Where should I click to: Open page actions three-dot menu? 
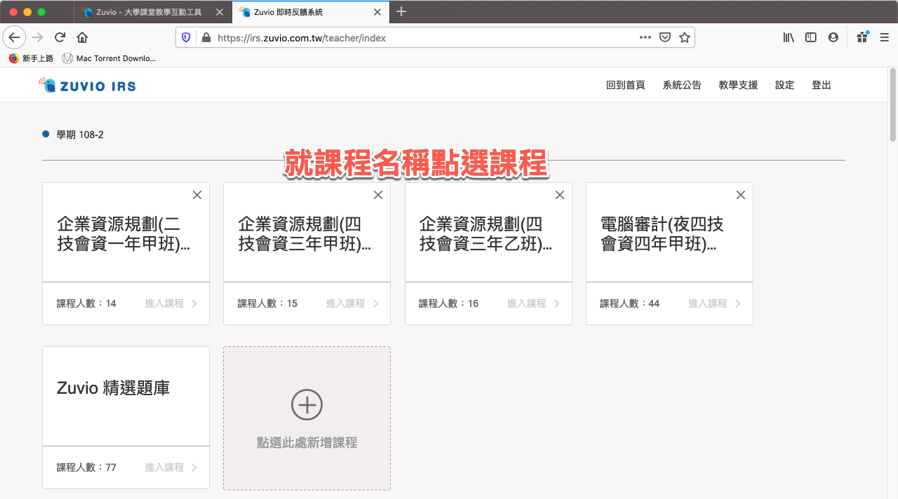645,38
